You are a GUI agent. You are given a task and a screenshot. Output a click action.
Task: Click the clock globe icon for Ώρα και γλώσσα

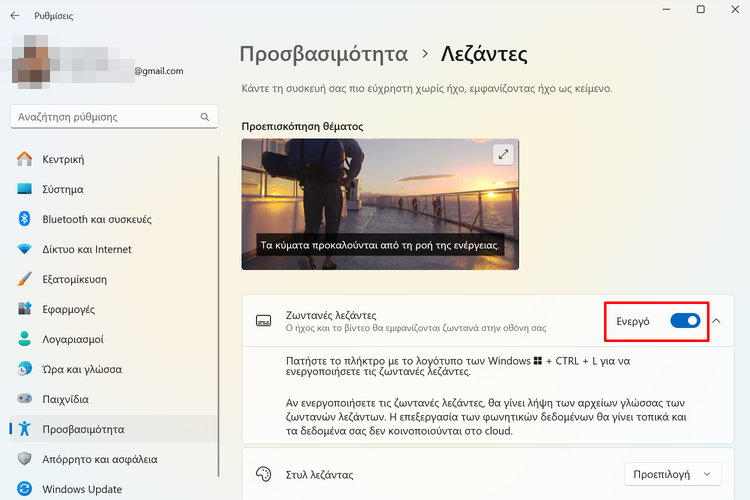tap(24, 369)
